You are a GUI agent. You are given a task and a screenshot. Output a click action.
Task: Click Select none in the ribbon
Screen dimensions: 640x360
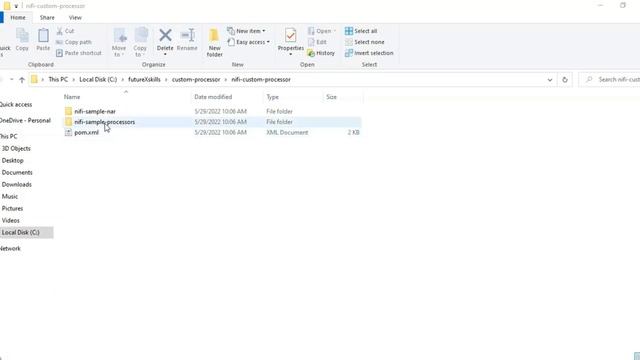[364, 42]
